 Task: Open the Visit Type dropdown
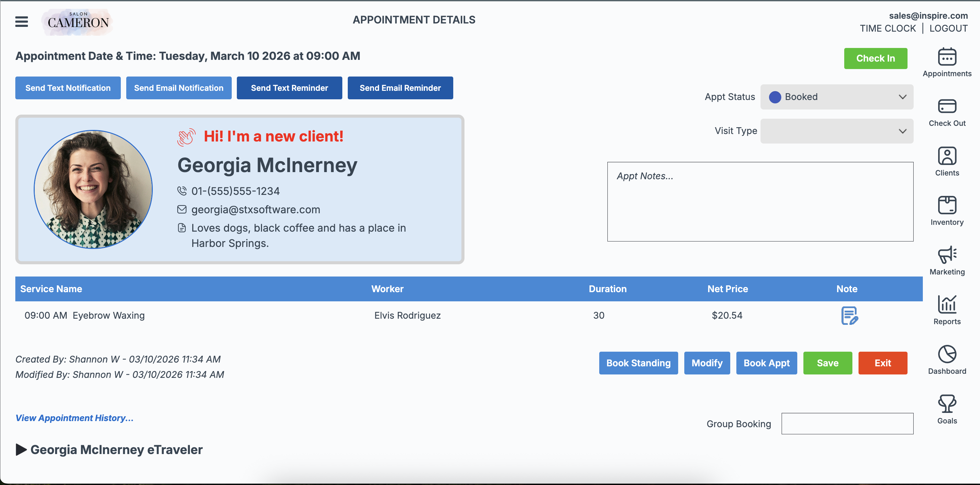tap(836, 131)
